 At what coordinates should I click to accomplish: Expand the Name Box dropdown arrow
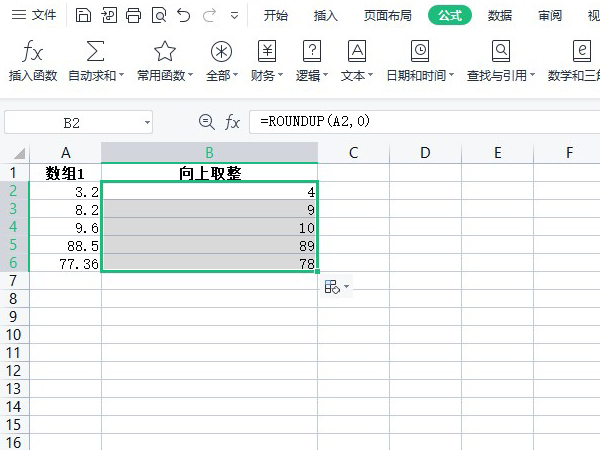pos(147,122)
